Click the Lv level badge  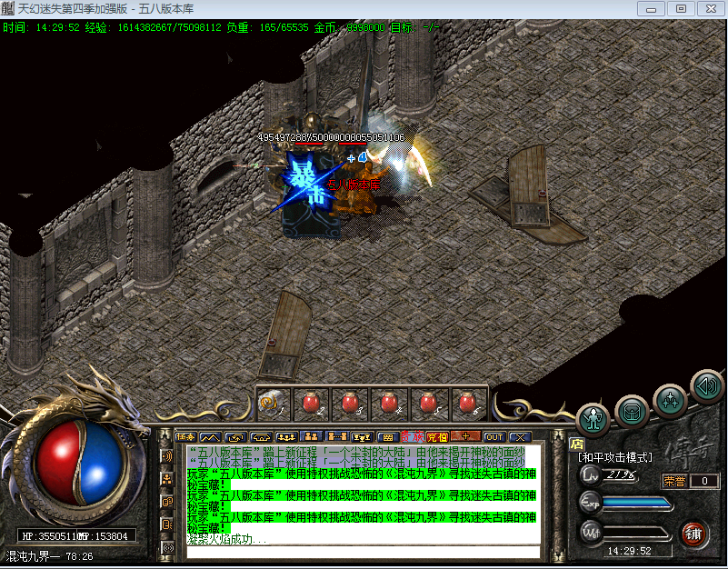pos(590,475)
